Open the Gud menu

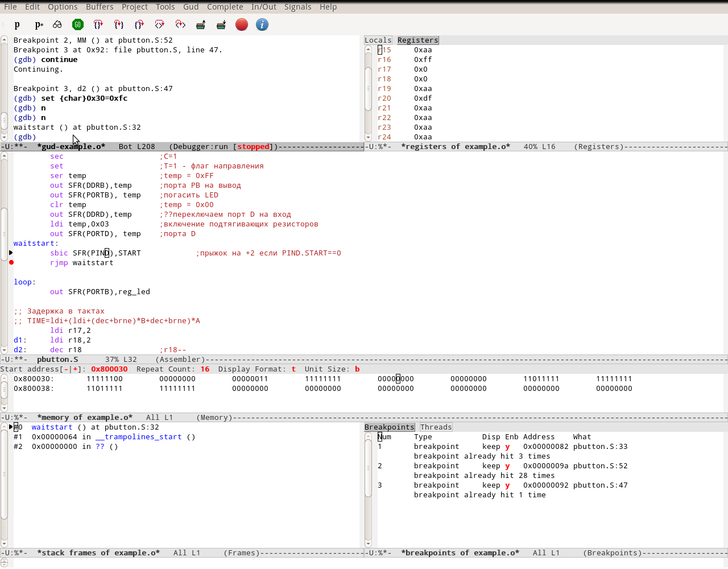tap(191, 6)
